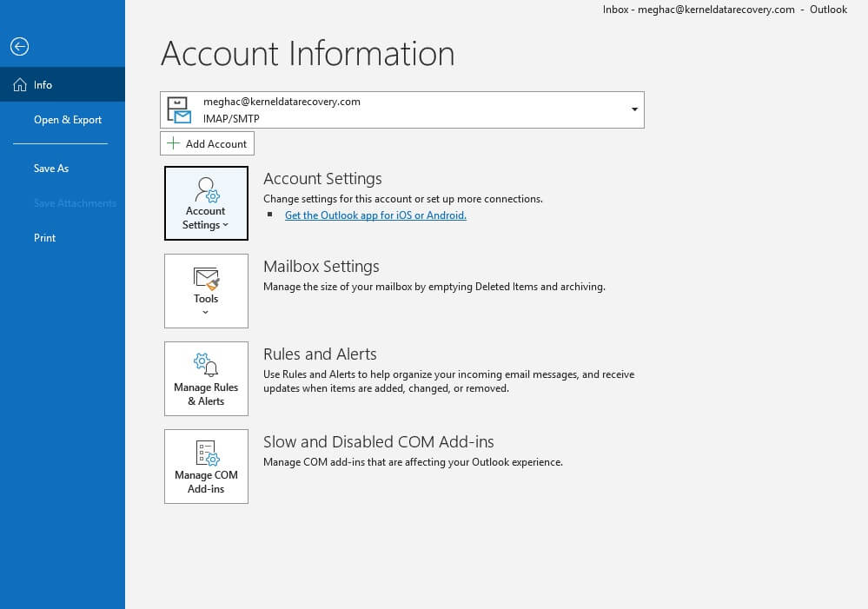Select Save As in sidebar

[x=51, y=169]
